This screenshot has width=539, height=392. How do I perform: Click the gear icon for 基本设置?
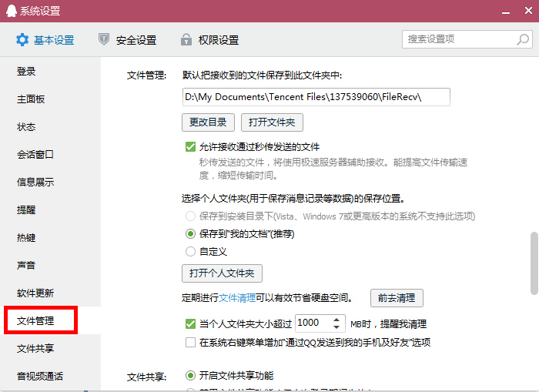[x=22, y=40]
